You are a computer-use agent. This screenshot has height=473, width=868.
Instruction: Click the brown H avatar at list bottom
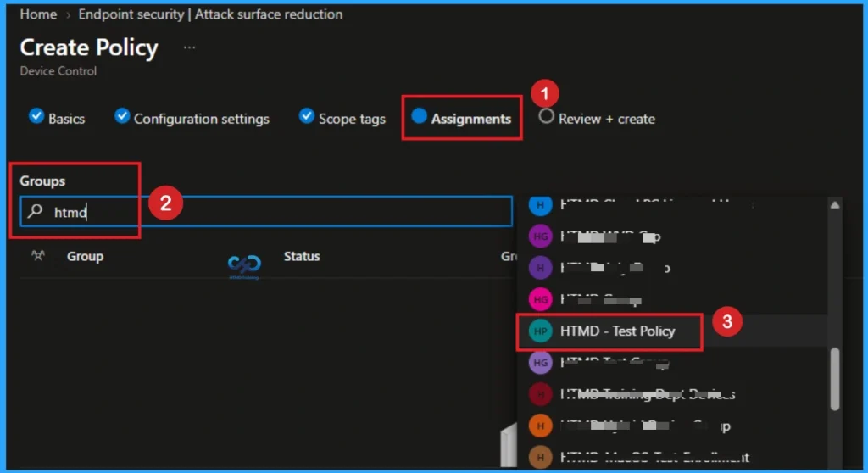540,458
